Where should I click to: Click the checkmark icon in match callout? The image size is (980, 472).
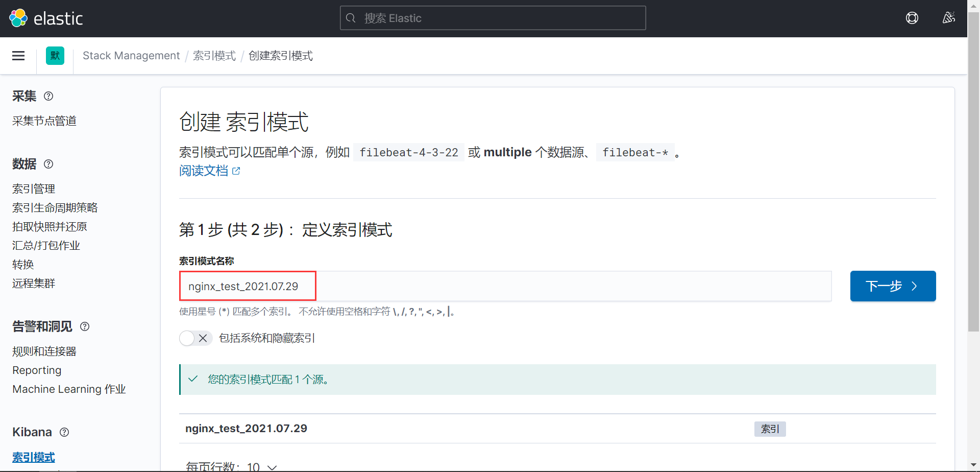pyautogui.click(x=193, y=379)
